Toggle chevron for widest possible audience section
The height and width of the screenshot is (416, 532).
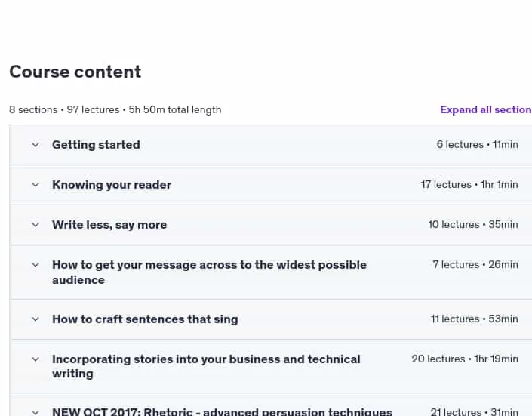[x=35, y=265]
